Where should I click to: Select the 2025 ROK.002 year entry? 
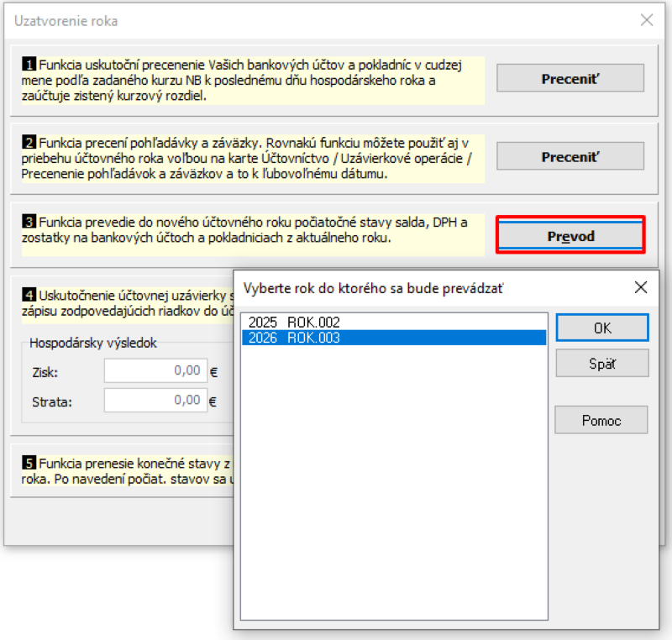click(x=291, y=322)
